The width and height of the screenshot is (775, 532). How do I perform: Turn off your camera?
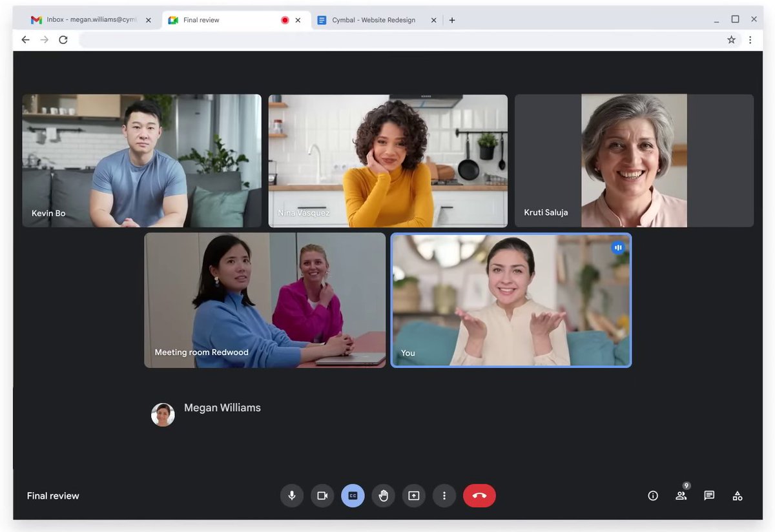[322, 495]
